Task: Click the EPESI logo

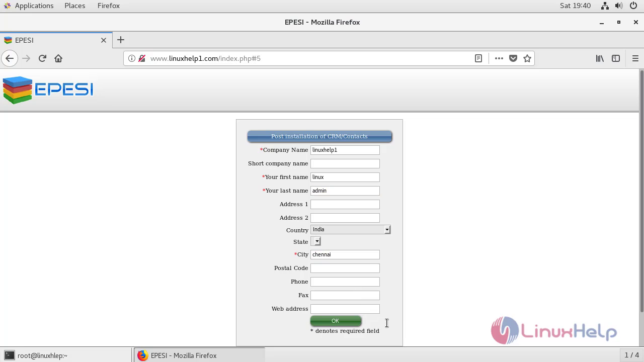Action: 48,90
